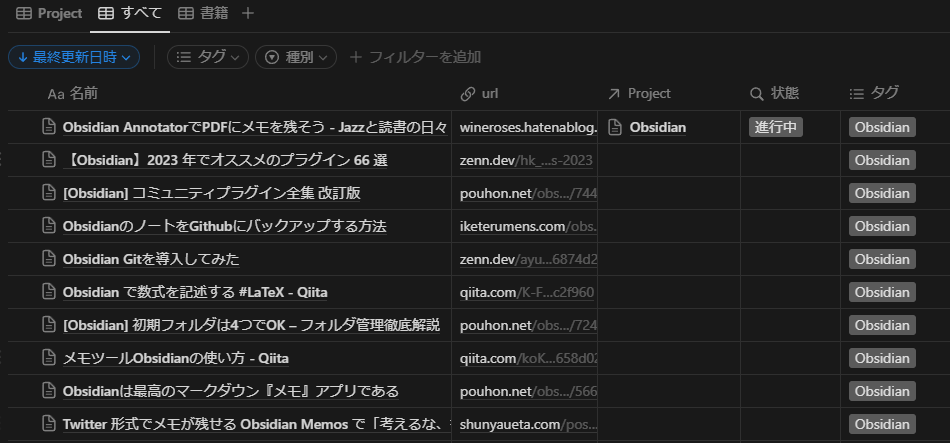Open page Obsidian AnnotatorでPDFにメモを残そう
Image resolution: width=950 pixels, height=443 pixels.
pyautogui.click(x=254, y=128)
